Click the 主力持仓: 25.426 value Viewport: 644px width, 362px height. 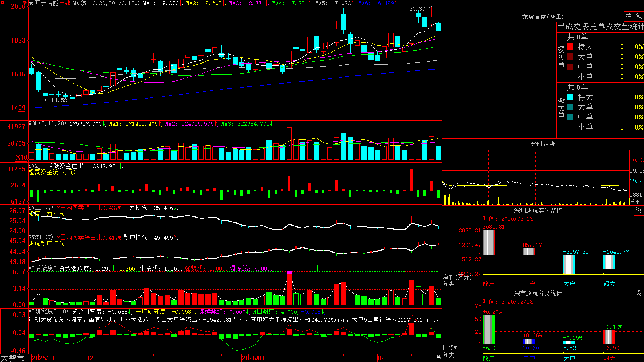click(149, 208)
